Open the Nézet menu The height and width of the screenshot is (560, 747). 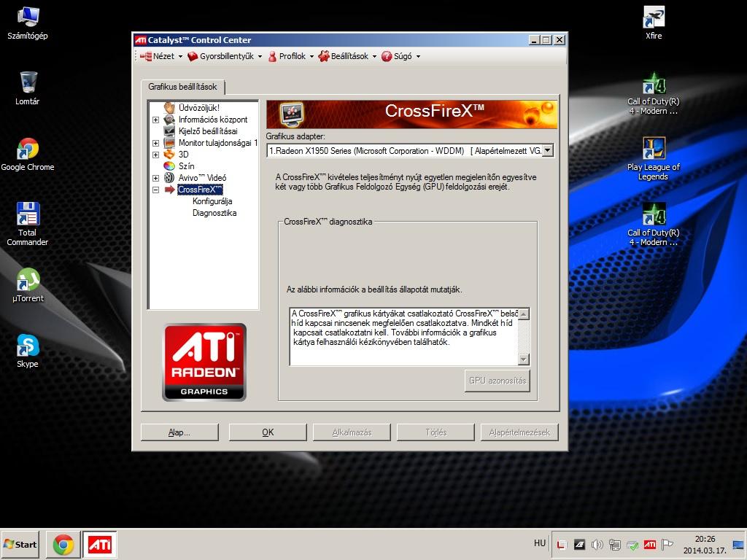pyautogui.click(x=161, y=56)
